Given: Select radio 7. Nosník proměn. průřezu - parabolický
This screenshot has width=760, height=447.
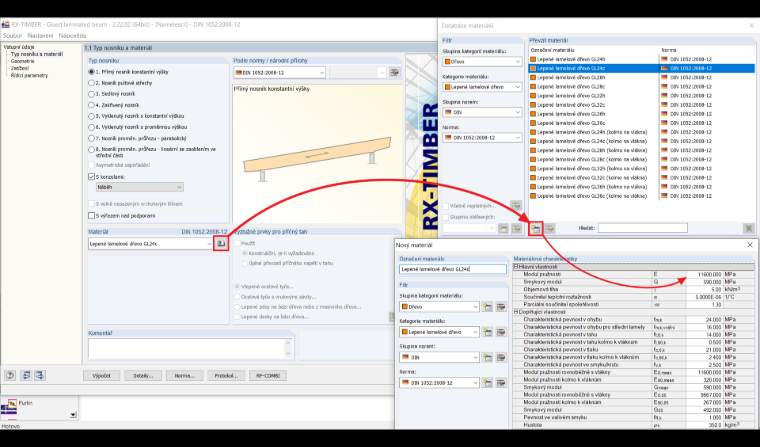Looking at the screenshot, I should pos(91,138).
